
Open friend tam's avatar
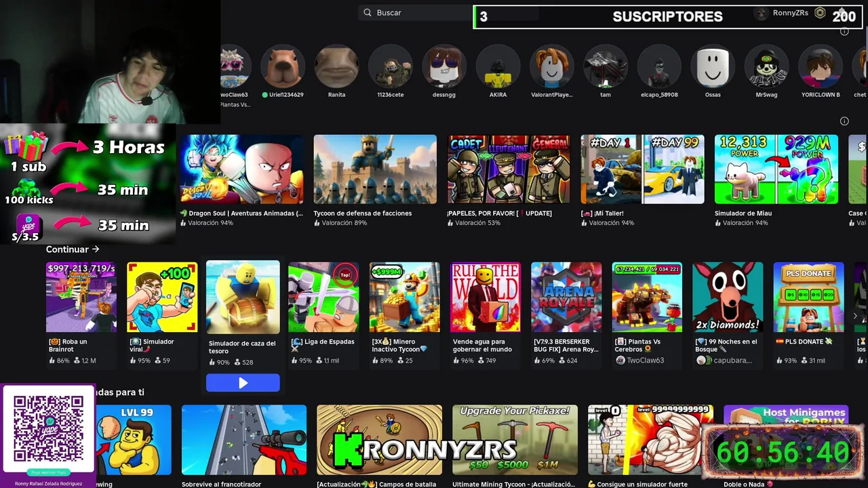click(x=605, y=66)
